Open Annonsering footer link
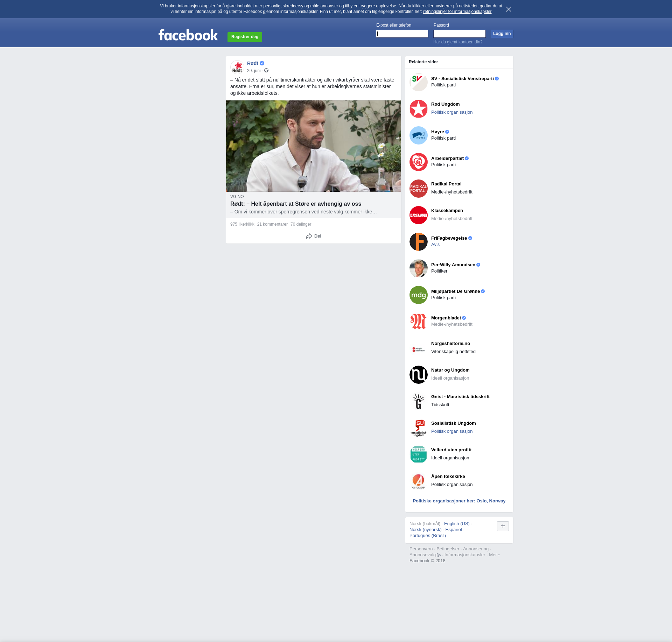This screenshot has width=672, height=642. (x=476, y=549)
